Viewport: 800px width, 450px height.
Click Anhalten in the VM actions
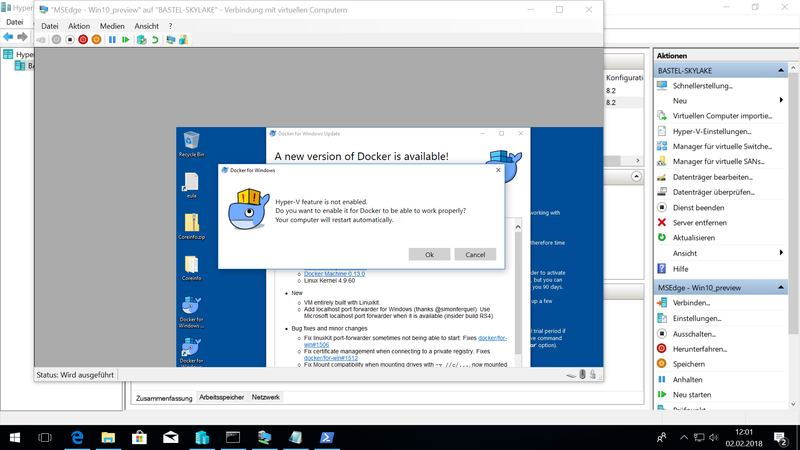[687, 380]
